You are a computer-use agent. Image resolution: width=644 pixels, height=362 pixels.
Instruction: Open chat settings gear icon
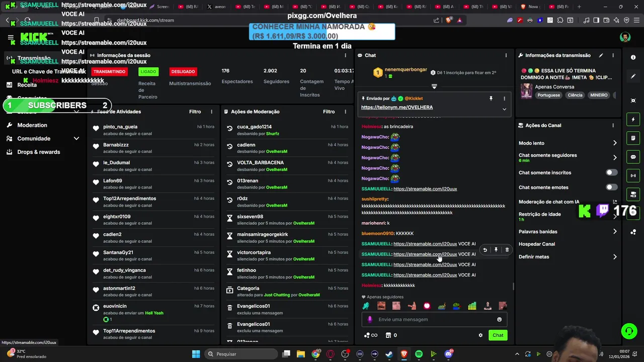pyautogui.click(x=480, y=335)
